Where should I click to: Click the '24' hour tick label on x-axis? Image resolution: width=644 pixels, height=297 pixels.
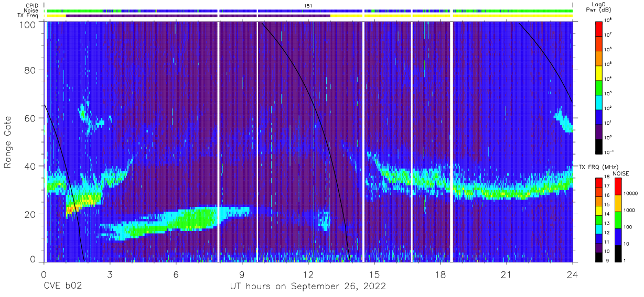[572, 274]
